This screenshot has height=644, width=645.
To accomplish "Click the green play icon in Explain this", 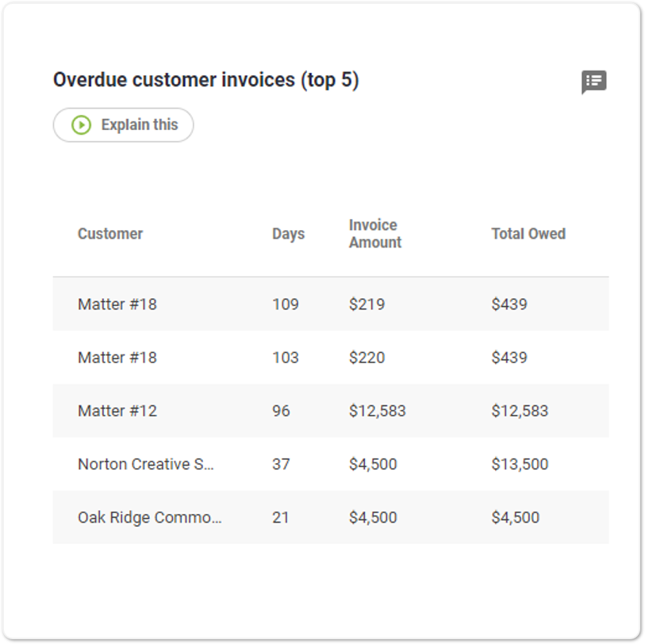I will pyautogui.click(x=81, y=125).
